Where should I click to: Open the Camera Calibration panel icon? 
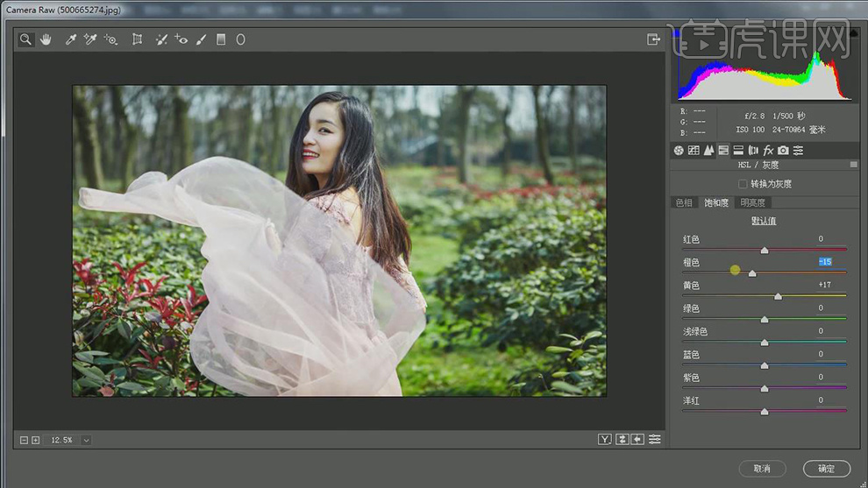click(783, 151)
